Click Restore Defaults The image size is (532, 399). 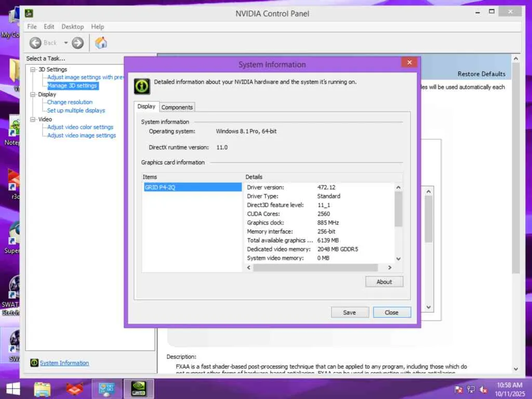pyautogui.click(x=482, y=74)
